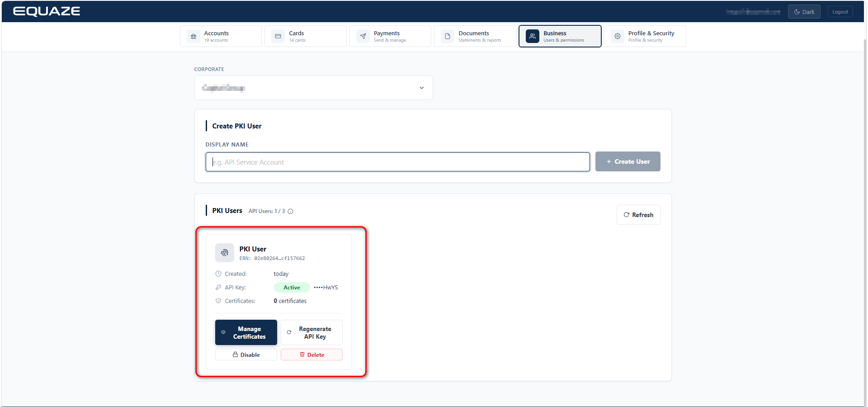This screenshot has width=868, height=407.
Task: Click the ERN 02e80264…cf157662 text
Action: tap(272, 258)
